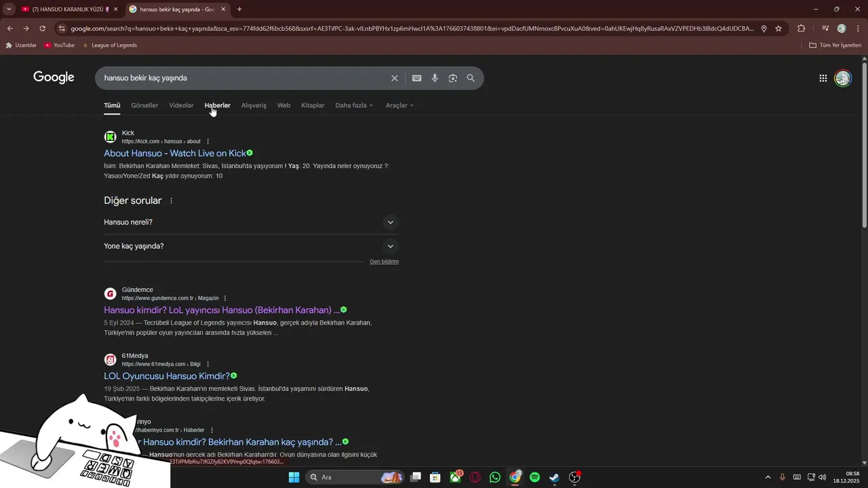The height and width of the screenshot is (488, 868).
Task: Open the Chrome three-dot menu
Action: pos(858,28)
